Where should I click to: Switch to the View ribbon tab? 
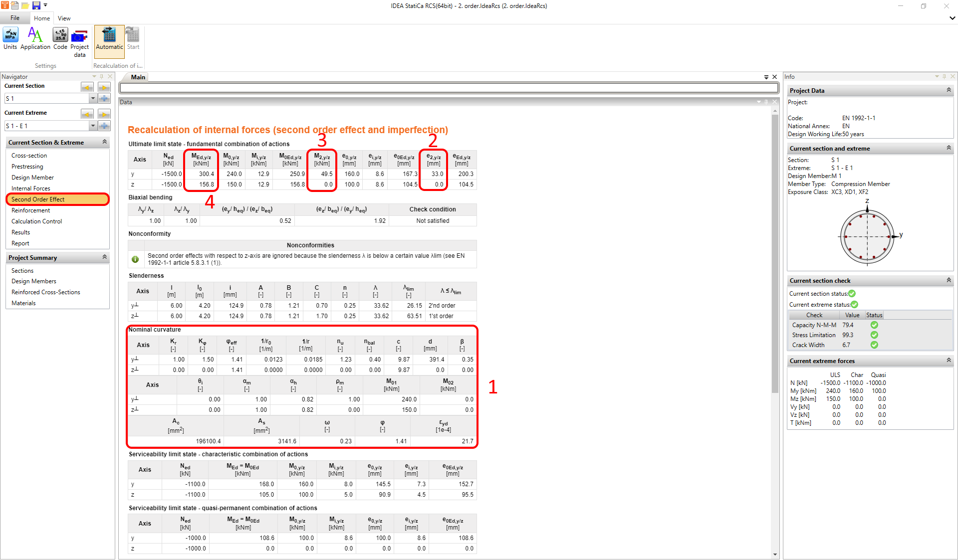click(64, 18)
